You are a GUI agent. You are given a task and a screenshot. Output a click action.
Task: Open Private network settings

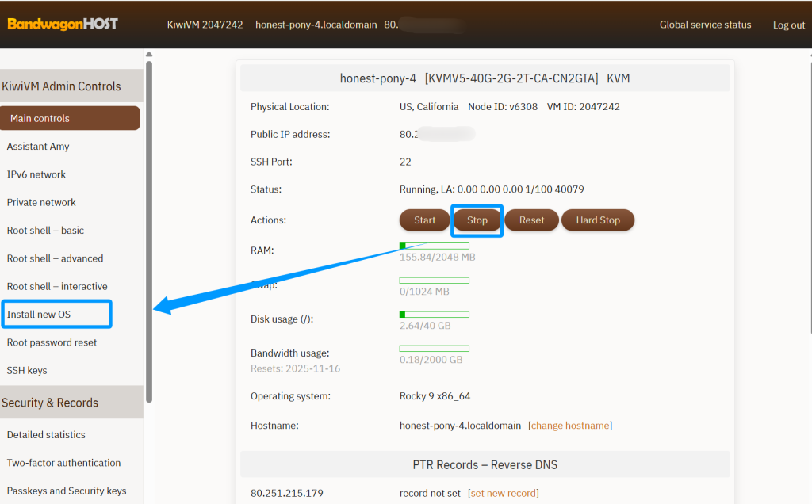[x=41, y=202]
